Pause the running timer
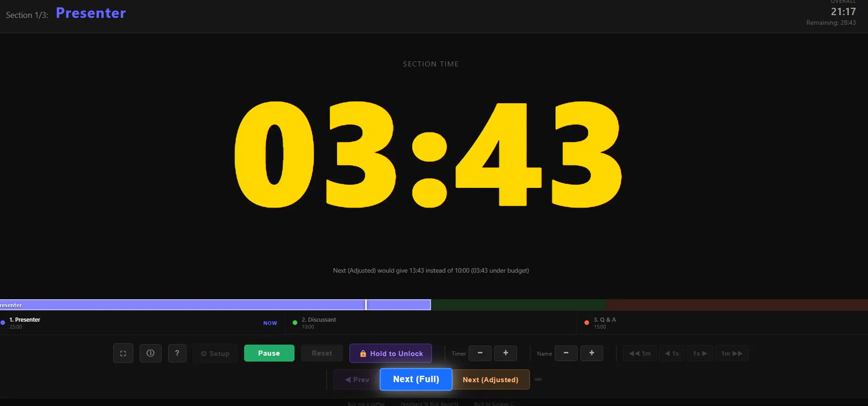Image resolution: width=868 pixels, height=406 pixels. coord(269,353)
